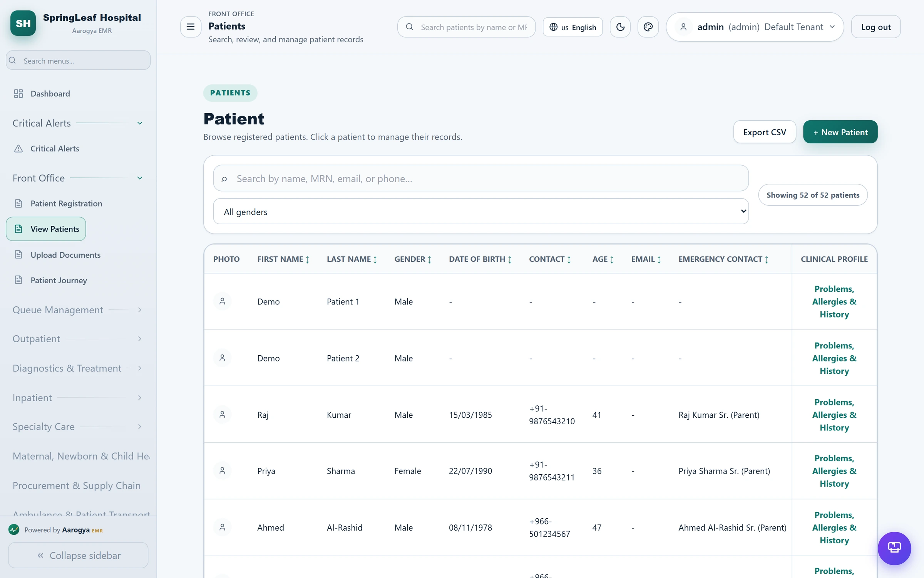This screenshot has width=924, height=578.
Task: Sort by Gender column
Action: pyautogui.click(x=413, y=259)
